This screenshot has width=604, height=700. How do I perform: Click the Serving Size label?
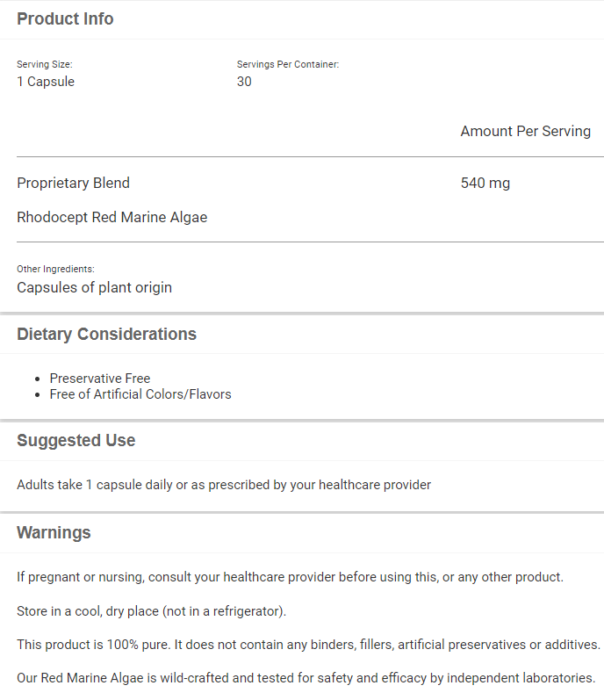pyautogui.click(x=44, y=64)
